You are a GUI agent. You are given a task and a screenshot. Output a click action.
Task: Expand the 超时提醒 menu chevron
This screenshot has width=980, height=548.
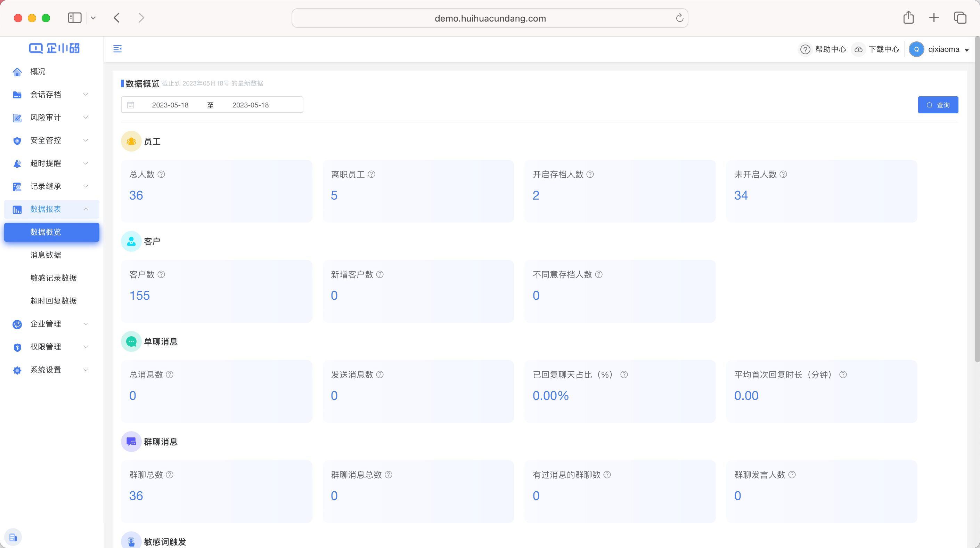(x=85, y=163)
